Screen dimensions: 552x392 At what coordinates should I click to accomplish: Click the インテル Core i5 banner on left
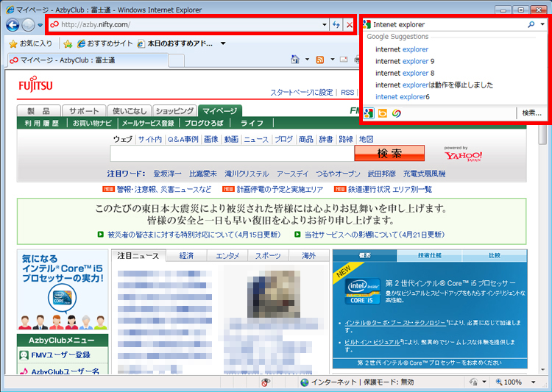tap(63, 290)
